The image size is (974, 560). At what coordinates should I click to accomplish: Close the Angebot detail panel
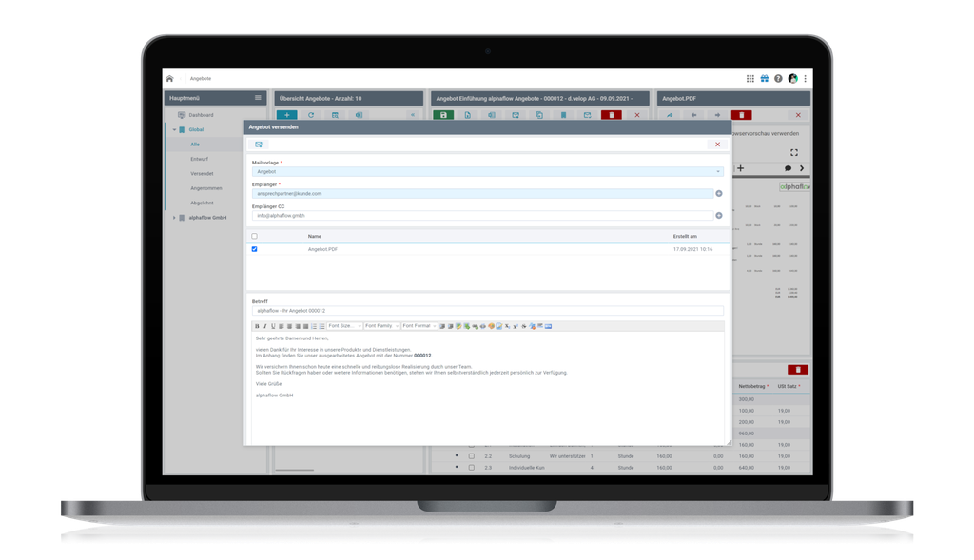[x=636, y=115]
